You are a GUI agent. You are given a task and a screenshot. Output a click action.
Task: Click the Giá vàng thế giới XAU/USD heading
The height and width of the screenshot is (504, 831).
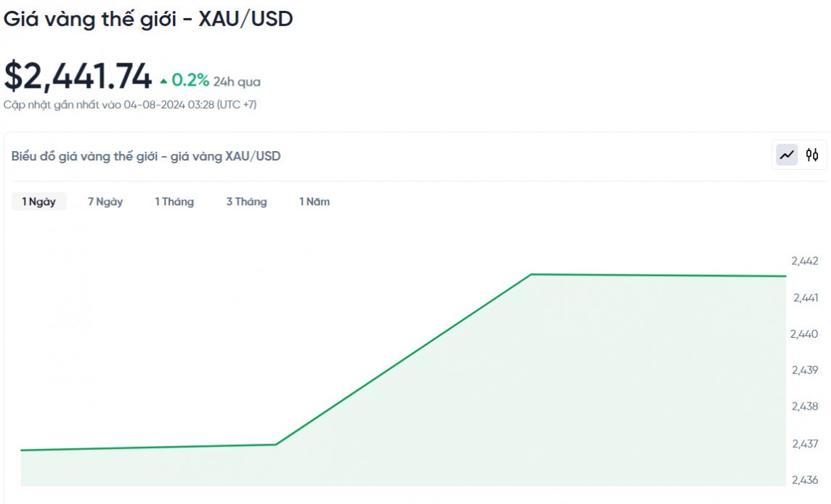tap(148, 20)
